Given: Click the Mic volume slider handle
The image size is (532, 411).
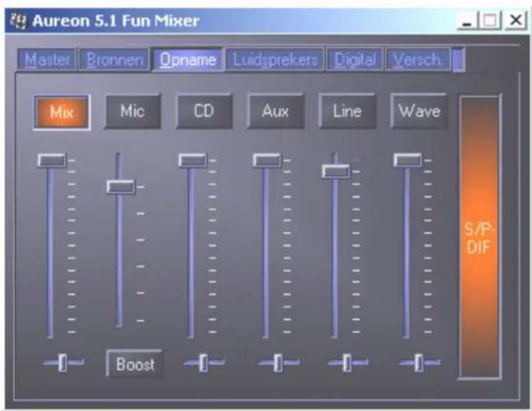Looking at the screenshot, I should tap(120, 186).
